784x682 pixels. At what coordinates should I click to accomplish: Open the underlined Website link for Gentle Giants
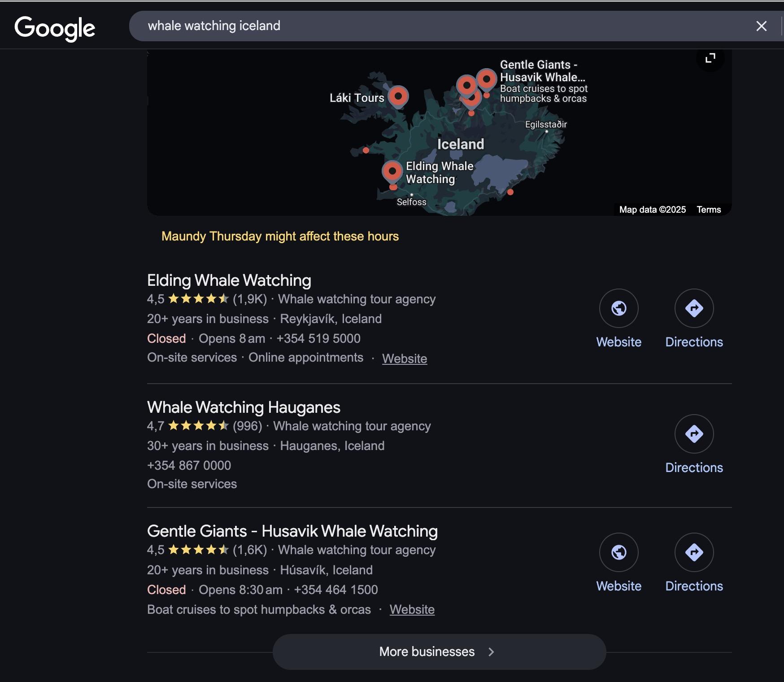pos(412,609)
